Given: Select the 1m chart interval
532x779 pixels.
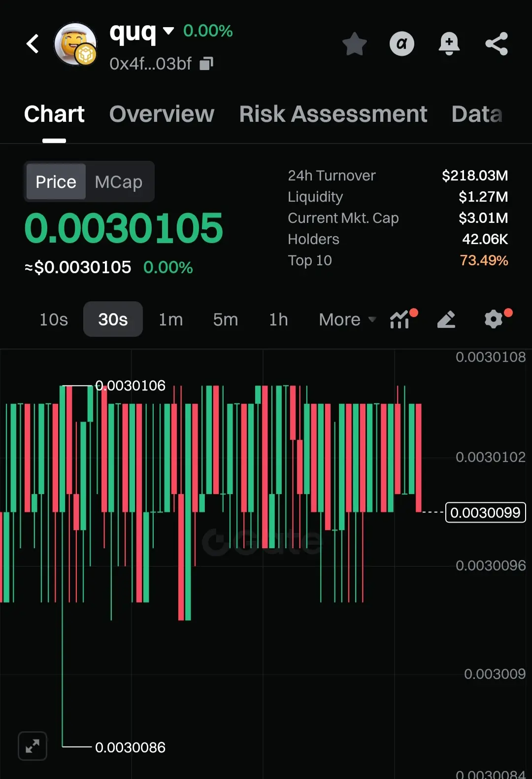Looking at the screenshot, I should click(170, 319).
